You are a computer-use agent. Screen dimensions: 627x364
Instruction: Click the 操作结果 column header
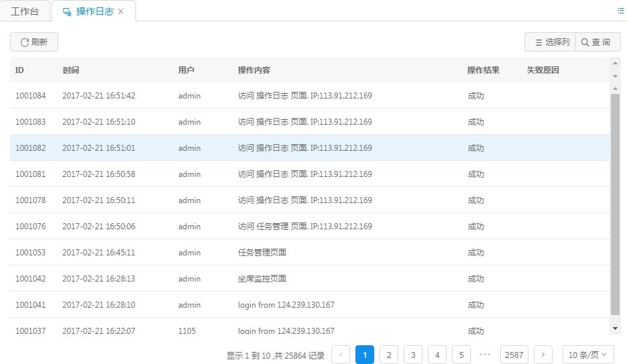click(483, 70)
